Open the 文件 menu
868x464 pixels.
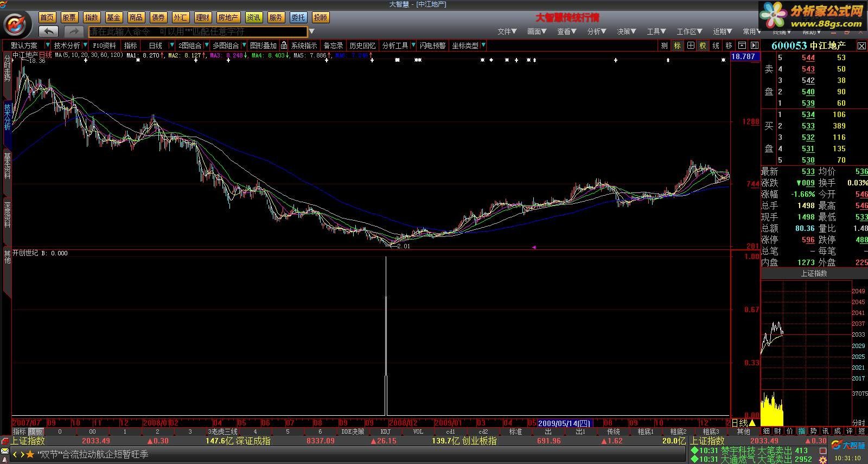click(507, 31)
